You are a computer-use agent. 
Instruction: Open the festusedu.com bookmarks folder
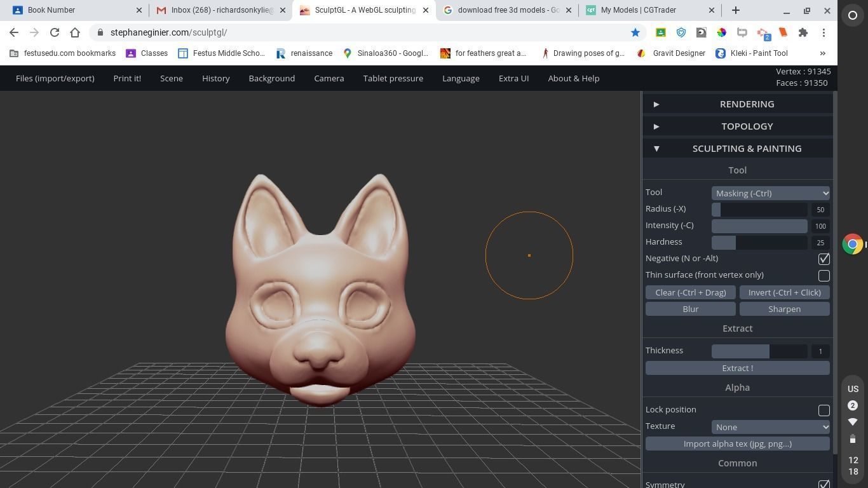coord(63,53)
